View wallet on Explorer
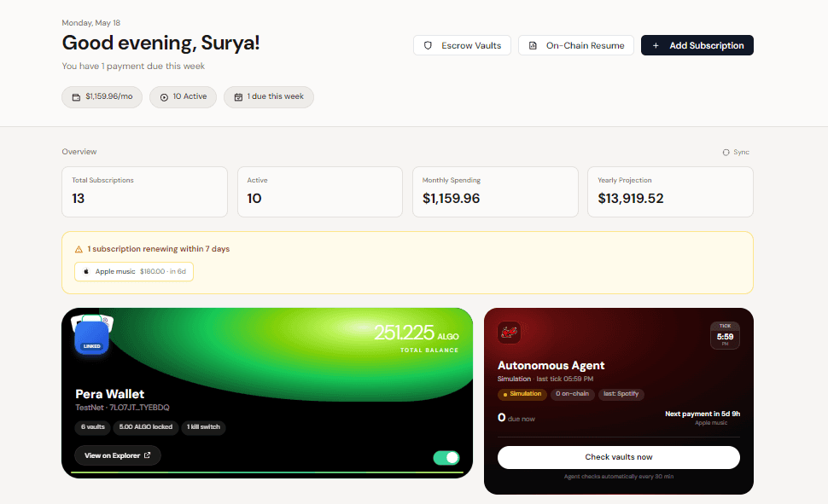Image resolution: width=828 pixels, height=504 pixels. point(118,455)
